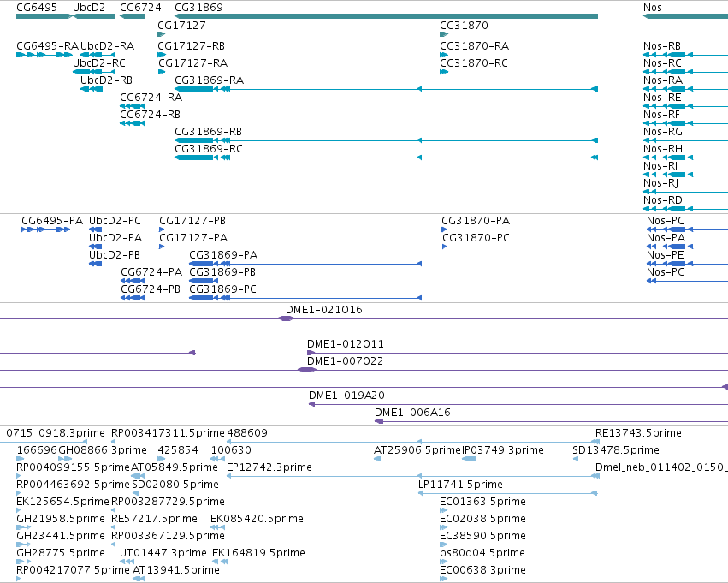
Task: Click transcript label UbcD2-RA
Action: (107, 46)
